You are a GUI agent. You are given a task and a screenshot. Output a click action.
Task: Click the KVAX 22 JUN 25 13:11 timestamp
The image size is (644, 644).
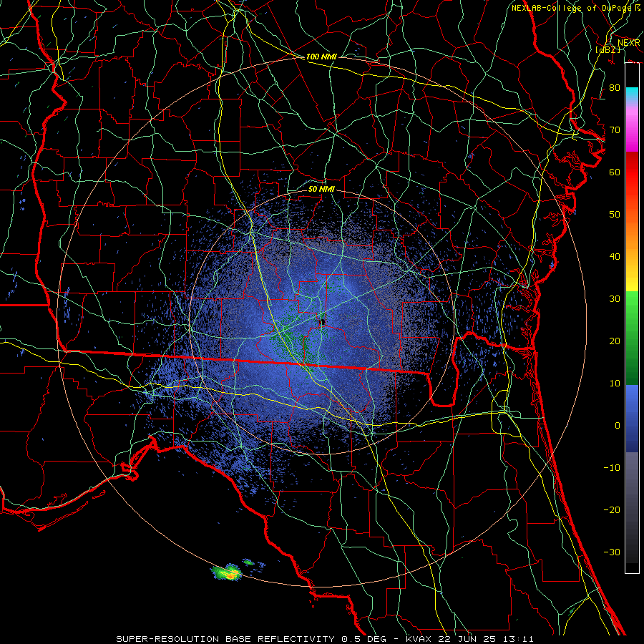pyautogui.click(x=469, y=639)
